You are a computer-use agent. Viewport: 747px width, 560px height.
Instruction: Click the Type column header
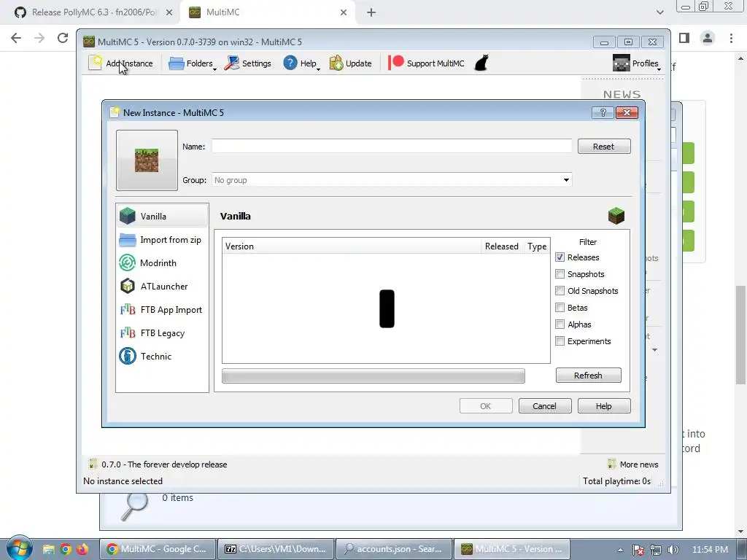(x=536, y=246)
